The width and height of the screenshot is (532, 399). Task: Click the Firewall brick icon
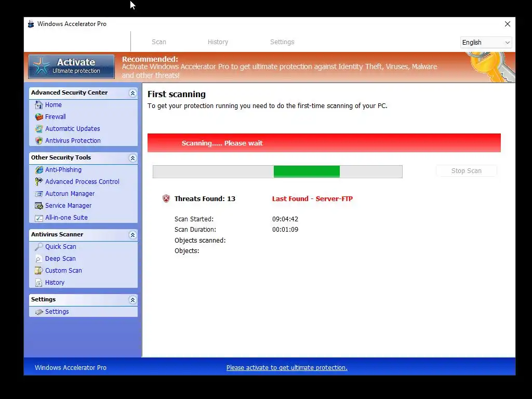39,117
